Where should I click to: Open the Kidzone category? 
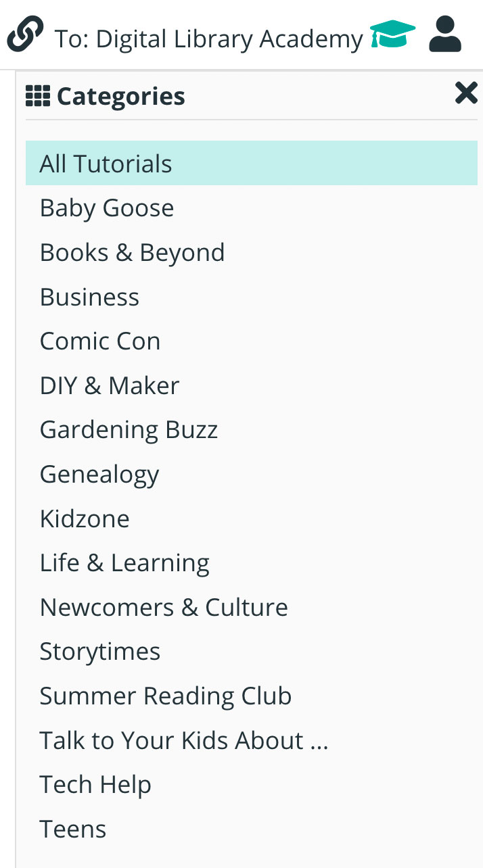tap(85, 519)
